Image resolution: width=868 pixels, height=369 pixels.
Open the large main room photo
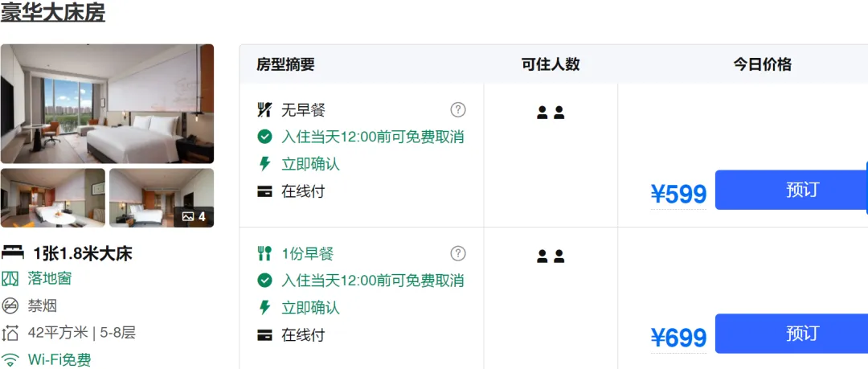tap(107, 104)
